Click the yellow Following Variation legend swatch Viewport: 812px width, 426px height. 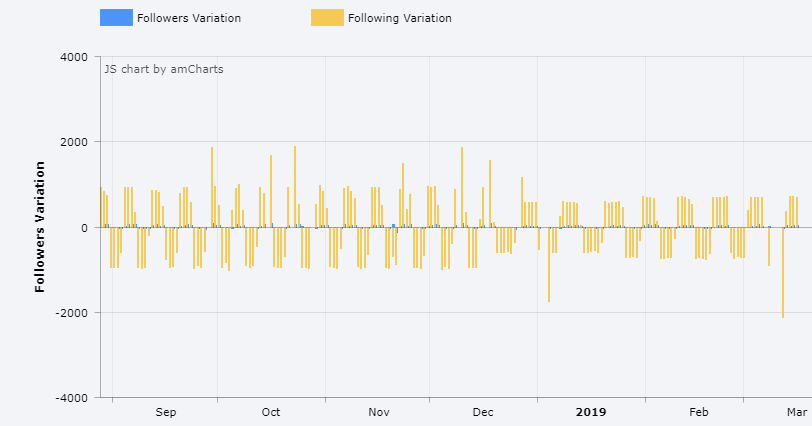click(x=327, y=18)
